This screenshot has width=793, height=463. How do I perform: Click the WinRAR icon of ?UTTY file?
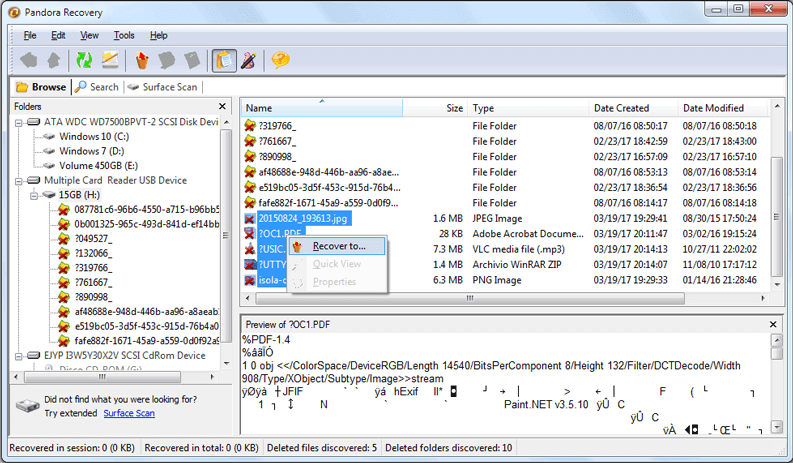coord(249,265)
